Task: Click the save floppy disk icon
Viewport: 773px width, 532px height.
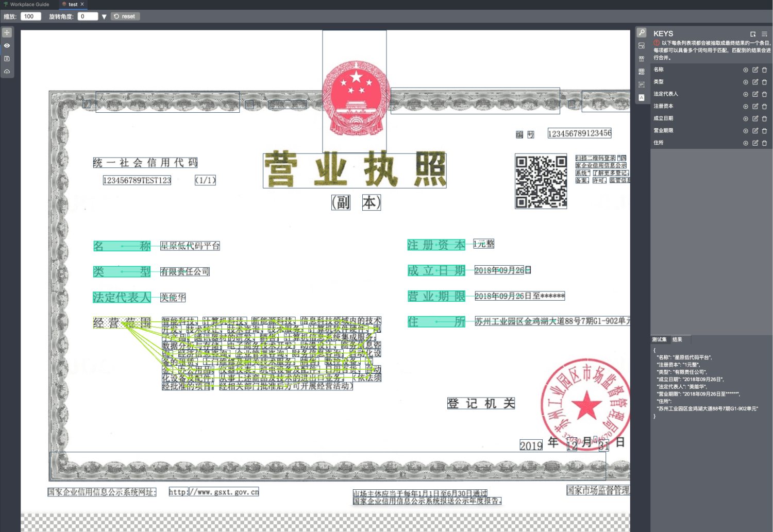Action: pos(7,59)
